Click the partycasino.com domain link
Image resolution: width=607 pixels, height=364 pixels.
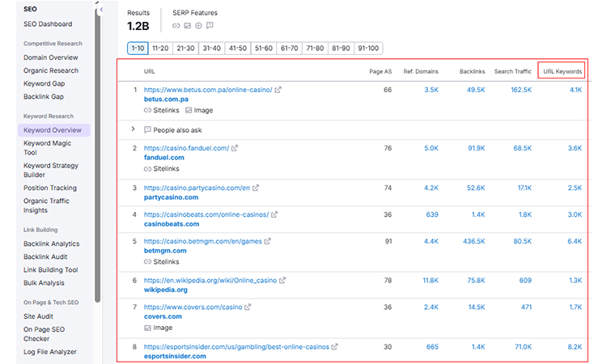(171, 197)
